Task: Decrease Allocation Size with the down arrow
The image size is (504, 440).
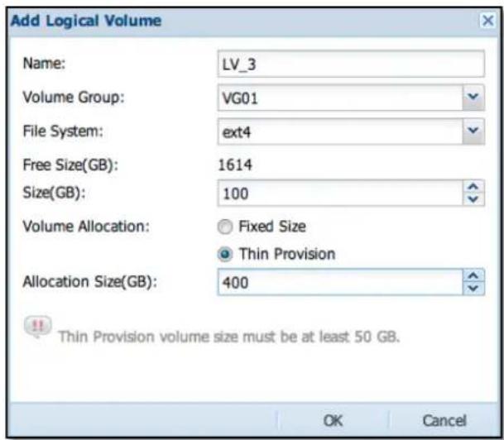Action: 473,289
